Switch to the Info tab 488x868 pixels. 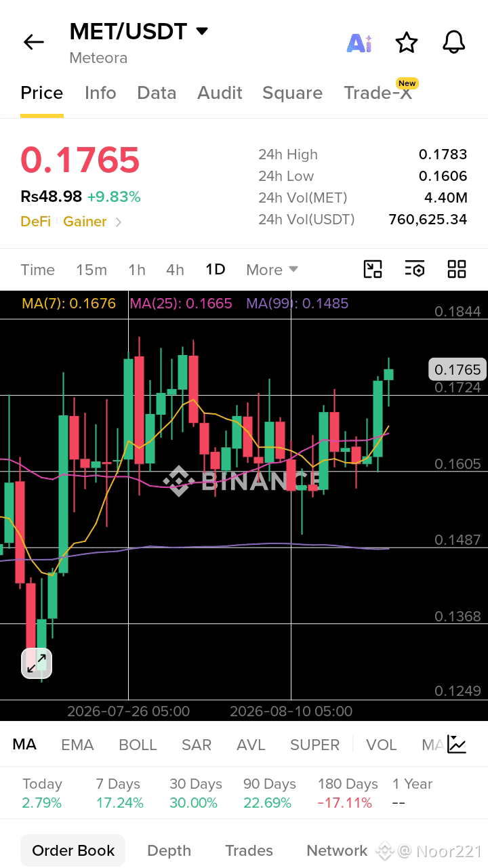tap(100, 93)
